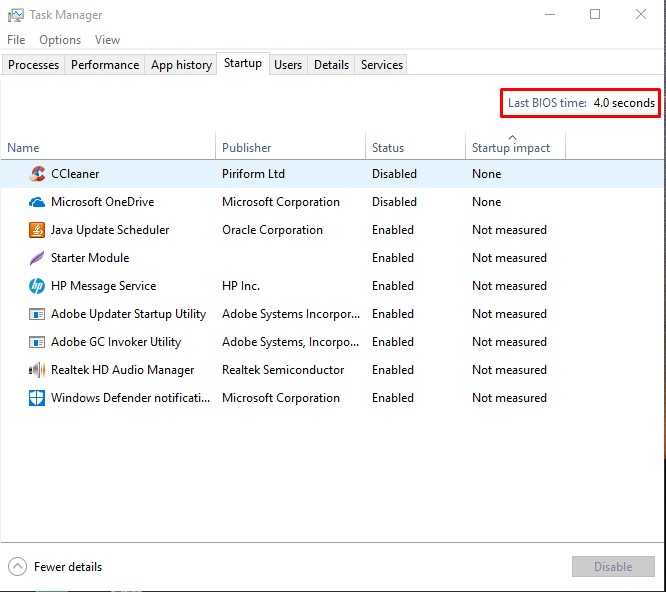Open the Options menu
The height and width of the screenshot is (592, 666).
tap(60, 40)
